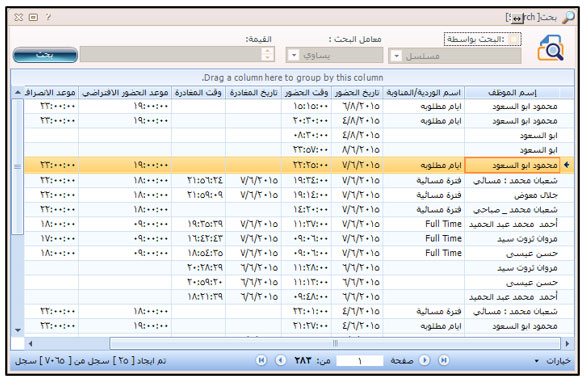Click attendance time 11:37:00 cell

click(x=306, y=224)
